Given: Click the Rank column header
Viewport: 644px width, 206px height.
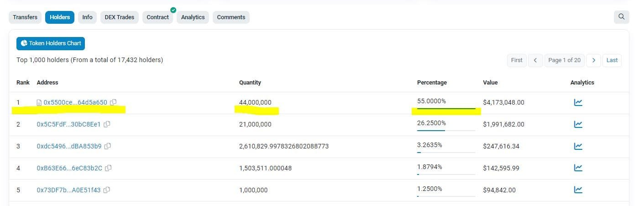Looking at the screenshot, I should tap(23, 83).
